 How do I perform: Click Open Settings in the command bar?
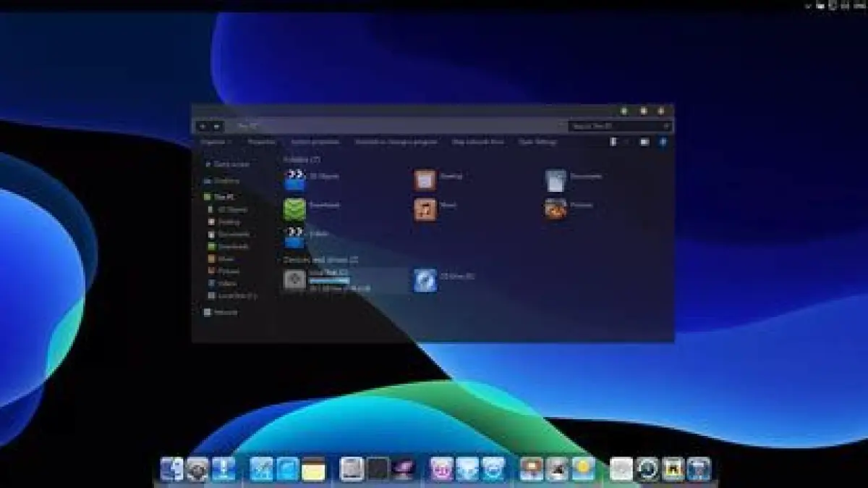click(537, 143)
